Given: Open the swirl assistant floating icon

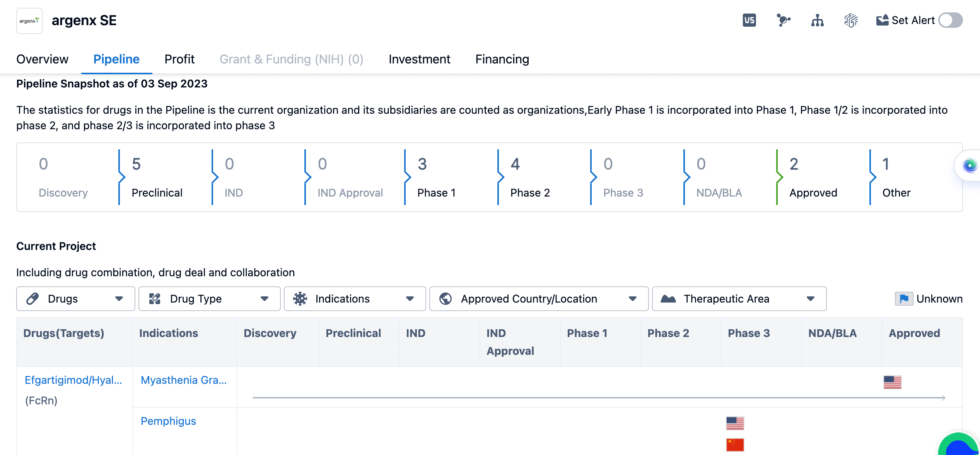Looking at the screenshot, I should pos(969,166).
